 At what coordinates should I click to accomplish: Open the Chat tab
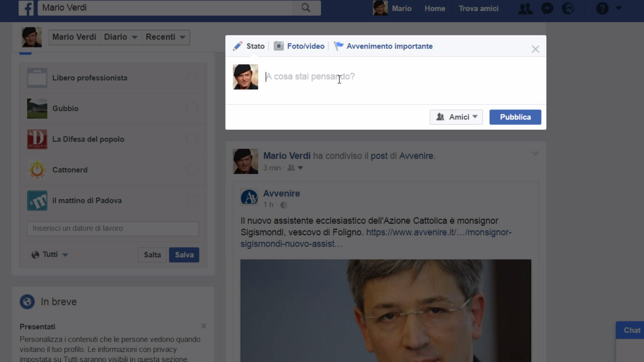click(631, 330)
